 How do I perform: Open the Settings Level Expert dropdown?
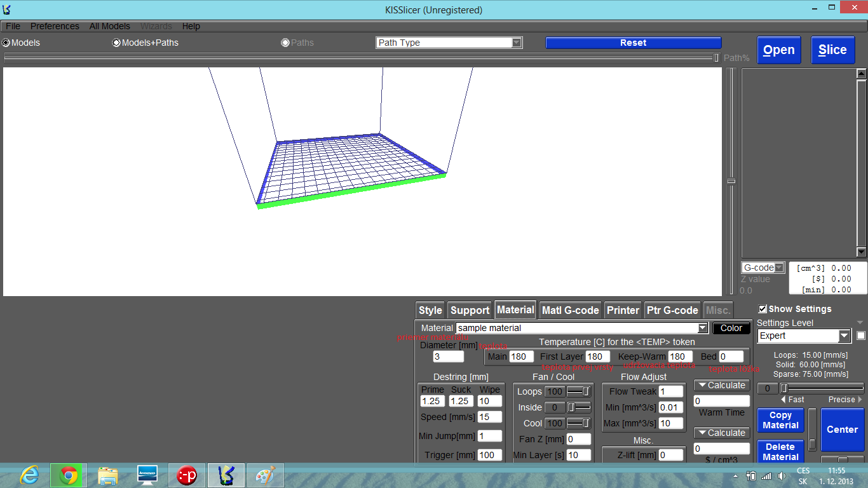click(844, 335)
